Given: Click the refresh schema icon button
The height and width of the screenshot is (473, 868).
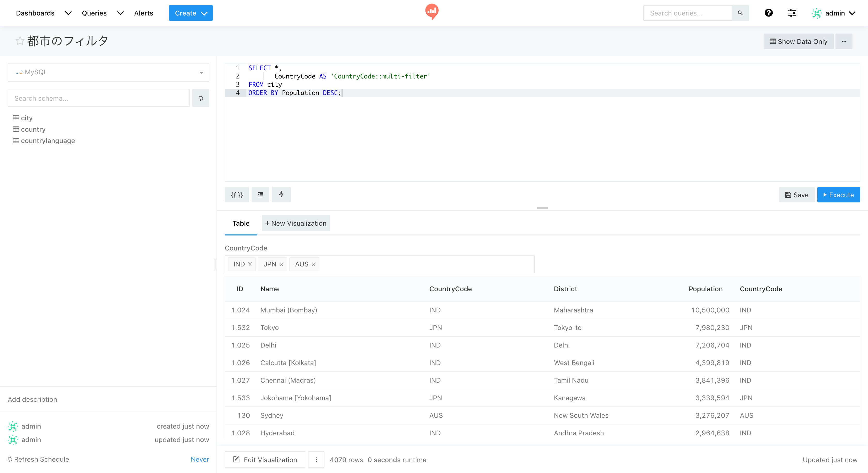Looking at the screenshot, I should (x=200, y=98).
